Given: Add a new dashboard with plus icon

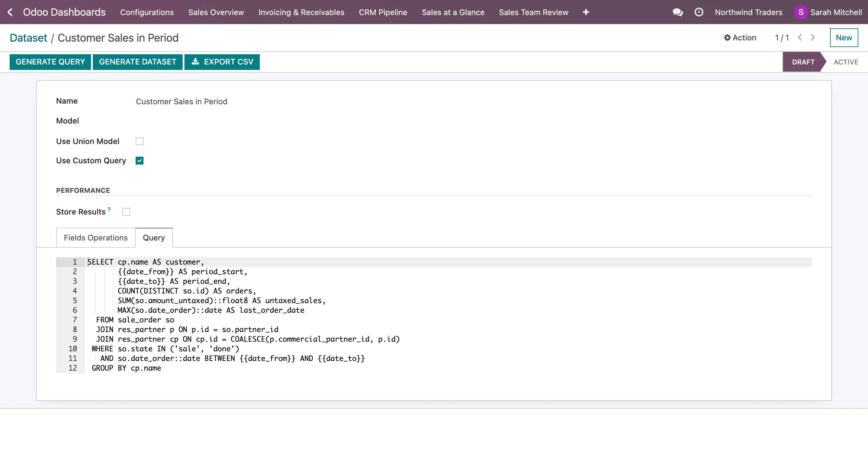Looking at the screenshot, I should (x=586, y=12).
